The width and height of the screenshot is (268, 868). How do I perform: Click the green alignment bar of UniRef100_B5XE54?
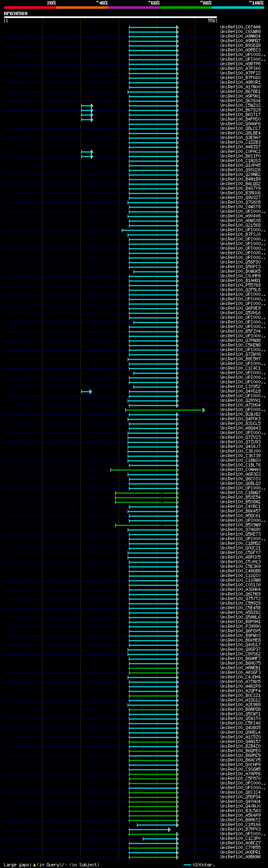pyautogui.click(x=147, y=497)
